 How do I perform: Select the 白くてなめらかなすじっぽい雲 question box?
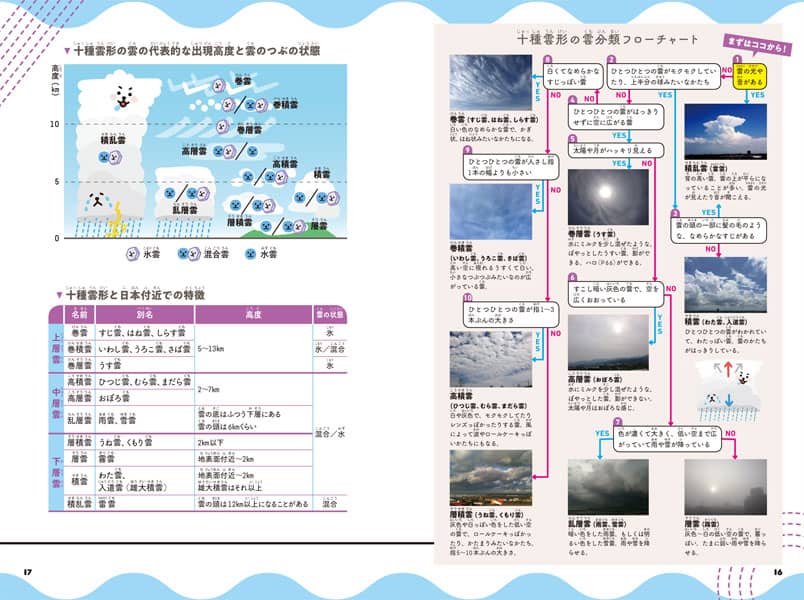tap(573, 76)
